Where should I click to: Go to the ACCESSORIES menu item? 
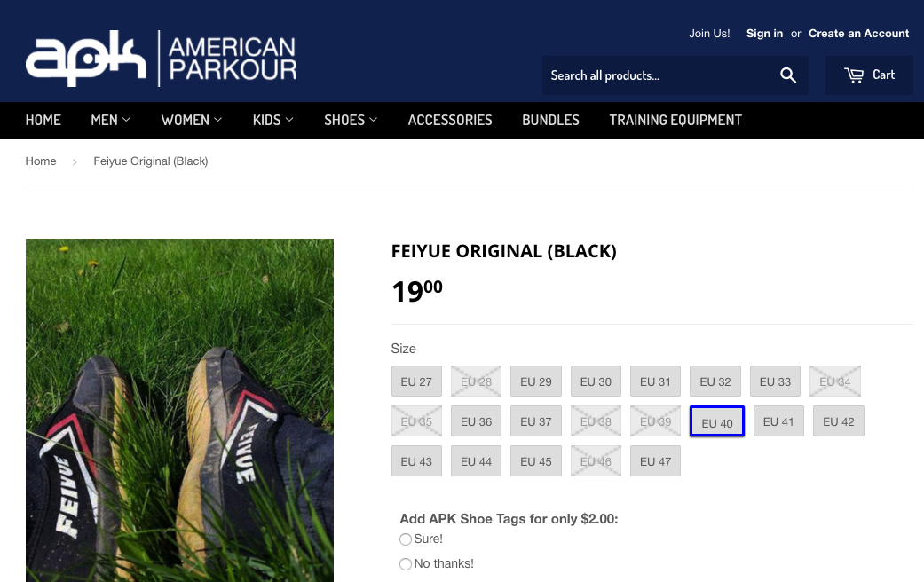click(450, 120)
